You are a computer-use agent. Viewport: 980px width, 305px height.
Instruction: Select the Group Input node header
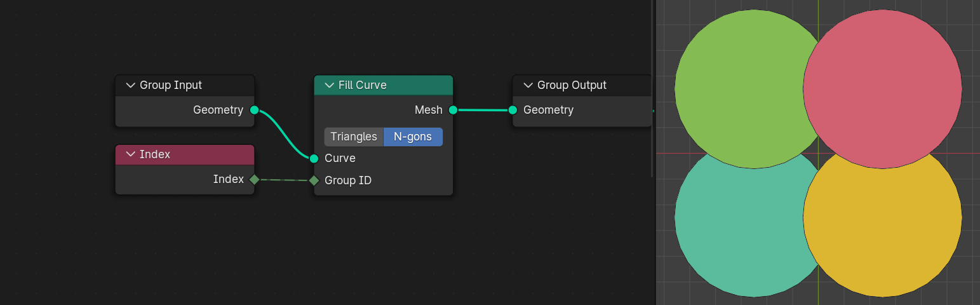pyautogui.click(x=185, y=85)
